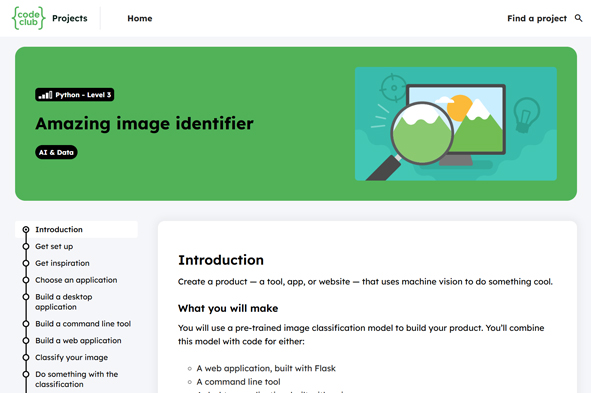Go to the Home menu item
The width and height of the screenshot is (591, 393).
[x=139, y=18]
